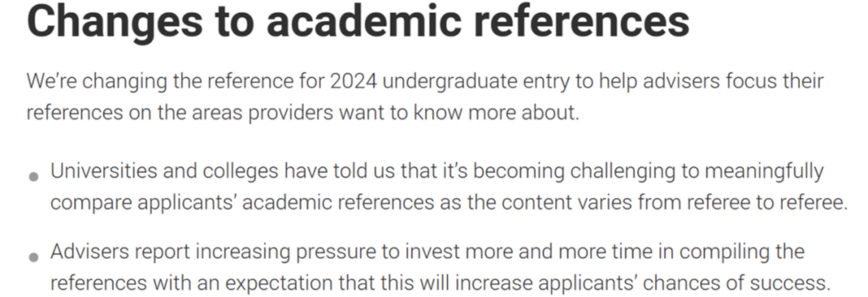Viewport: 868px width, 297px height.
Task: Click the word 'meaningfully'
Action: click(764, 171)
